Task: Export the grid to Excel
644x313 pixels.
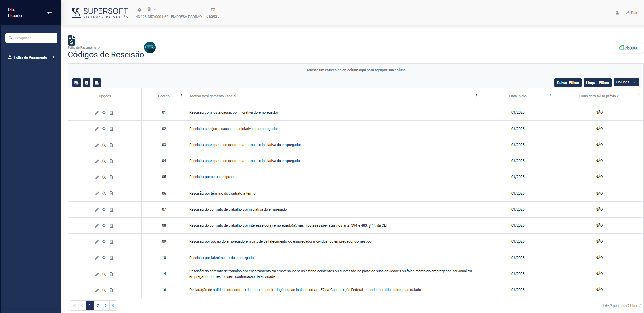Action: click(x=87, y=83)
